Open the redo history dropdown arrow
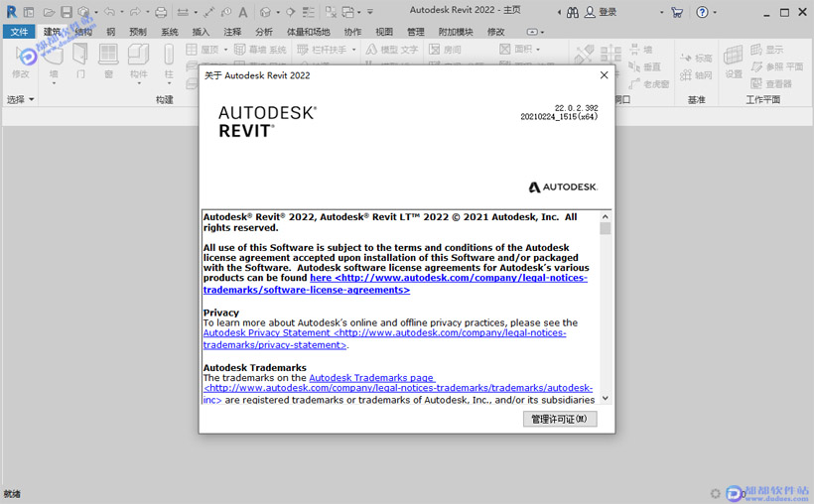The width and height of the screenshot is (814, 504). click(x=147, y=12)
